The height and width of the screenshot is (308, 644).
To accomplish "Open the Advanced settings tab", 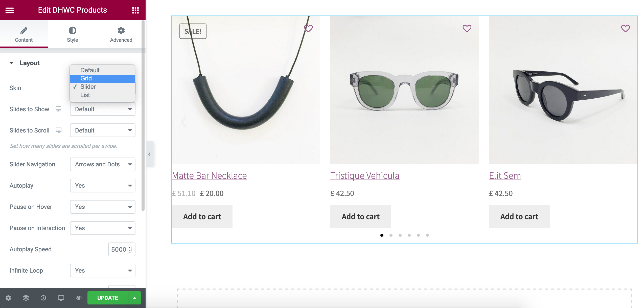I will coord(121,34).
